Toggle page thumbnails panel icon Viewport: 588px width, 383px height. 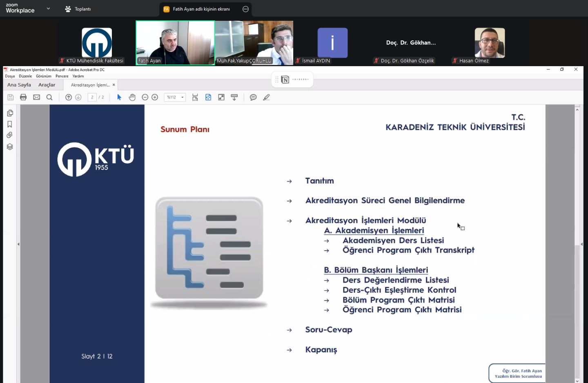click(10, 113)
